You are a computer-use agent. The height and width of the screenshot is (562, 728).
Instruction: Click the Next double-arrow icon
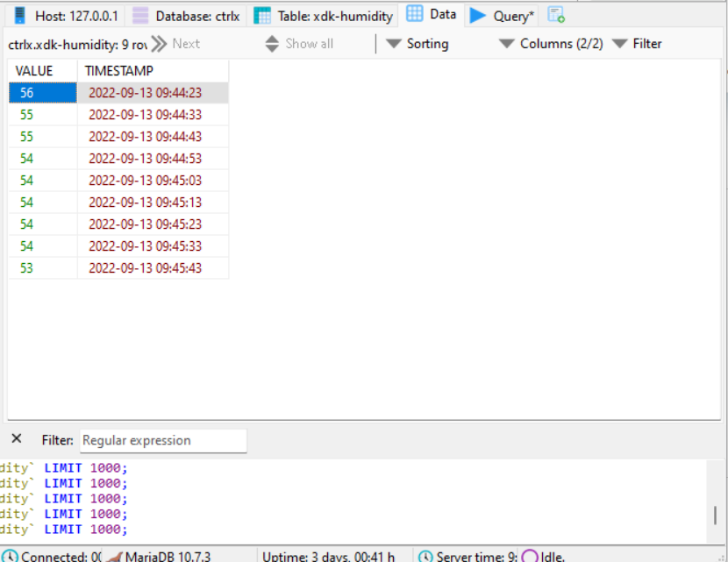[159, 44]
